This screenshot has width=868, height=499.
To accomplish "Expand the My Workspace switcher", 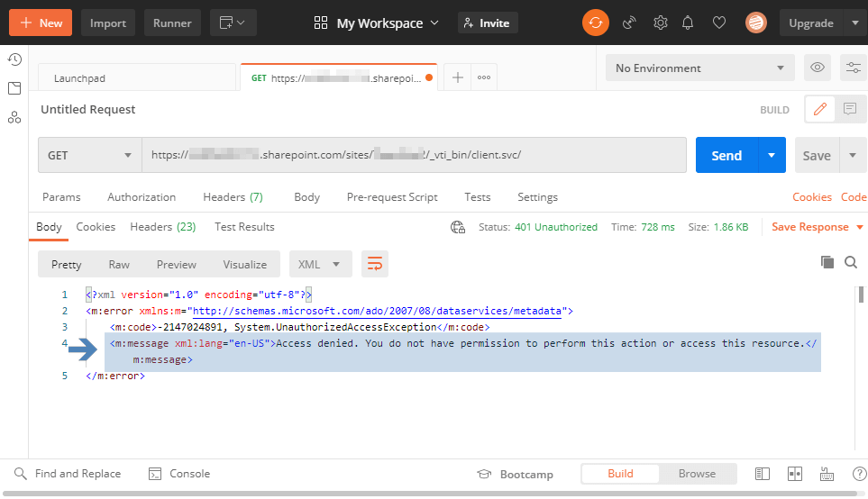I will coord(377,23).
